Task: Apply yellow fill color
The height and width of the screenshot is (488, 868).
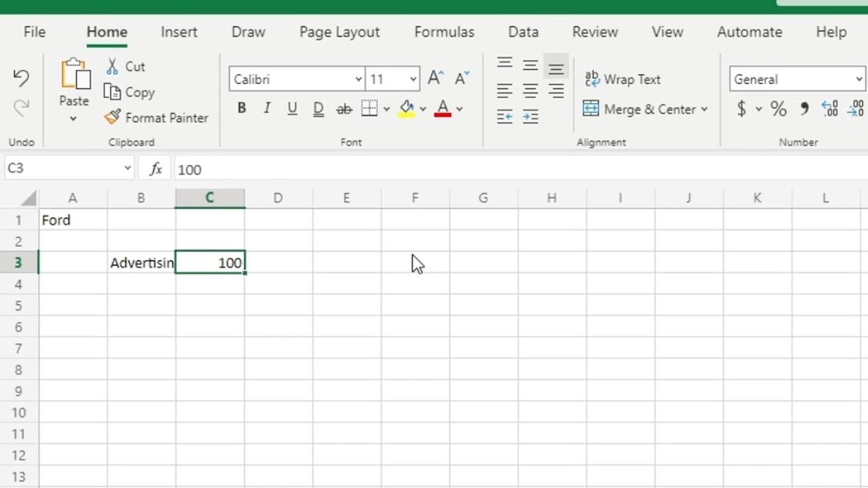Action: (x=407, y=109)
